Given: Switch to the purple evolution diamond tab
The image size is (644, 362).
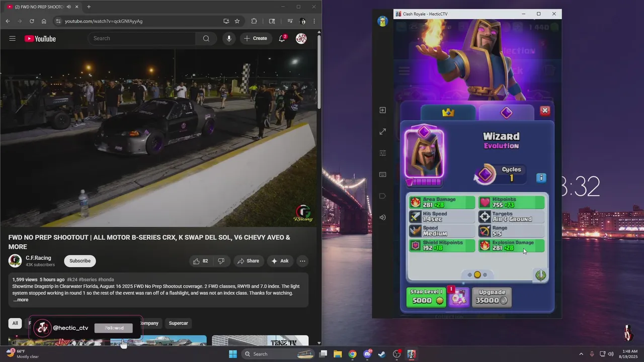Looking at the screenshot, I should click(506, 113).
